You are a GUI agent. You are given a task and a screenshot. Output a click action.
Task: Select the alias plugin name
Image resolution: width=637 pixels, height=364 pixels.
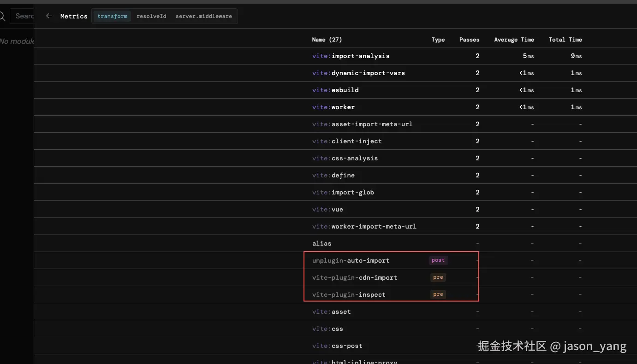coord(321,243)
